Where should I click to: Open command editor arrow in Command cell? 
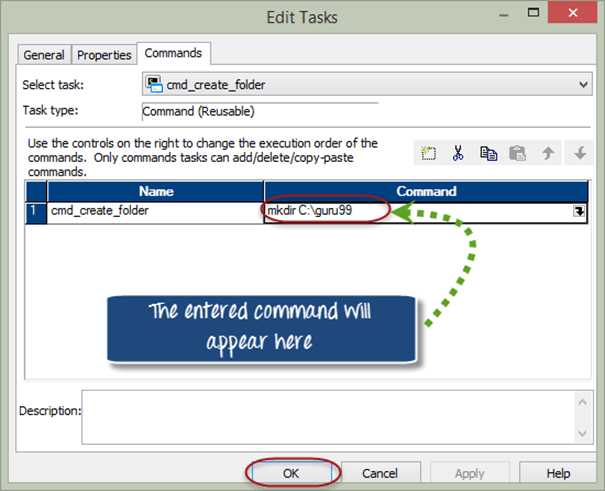pyautogui.click(x=578, y=211)
